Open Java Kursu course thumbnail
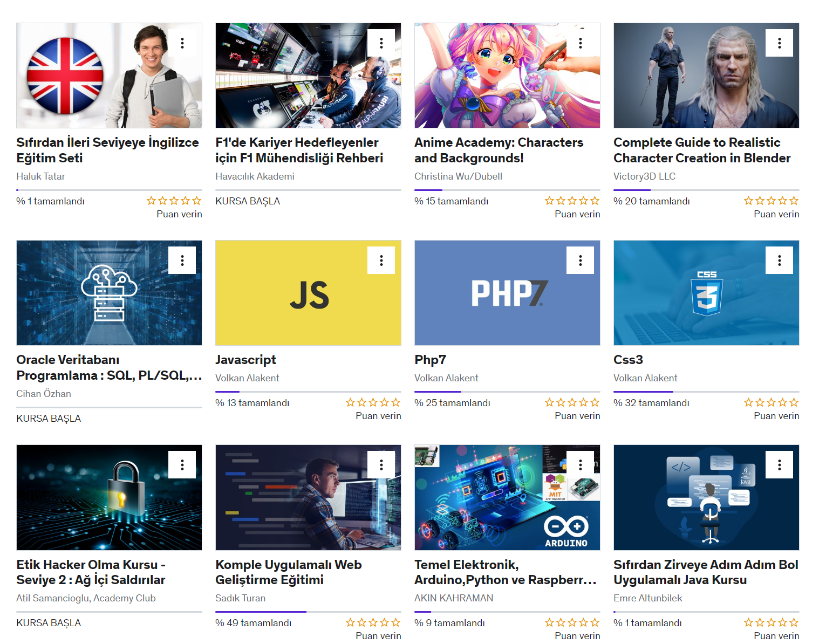 [x=706, y=497]
